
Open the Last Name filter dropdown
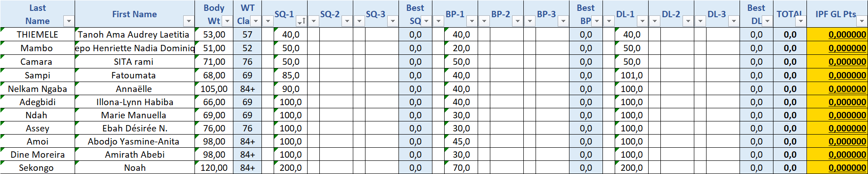click(68, 21)
